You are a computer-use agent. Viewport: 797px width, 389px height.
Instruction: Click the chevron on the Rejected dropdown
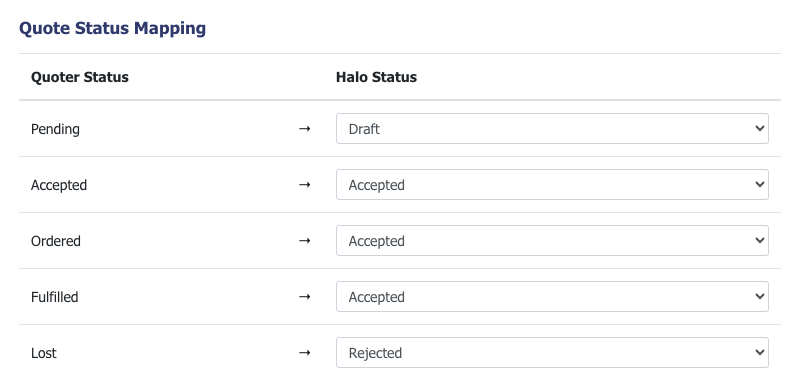(760, 352)
